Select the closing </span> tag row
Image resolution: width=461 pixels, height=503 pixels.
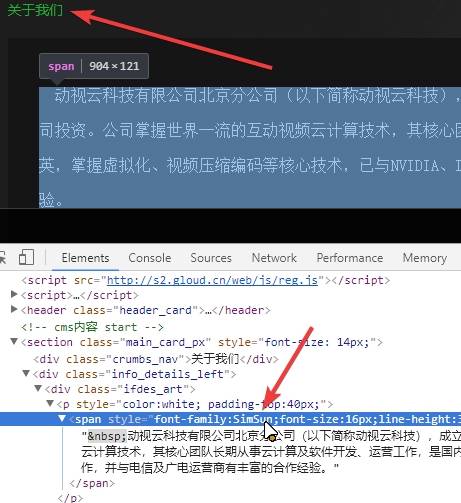92,483
